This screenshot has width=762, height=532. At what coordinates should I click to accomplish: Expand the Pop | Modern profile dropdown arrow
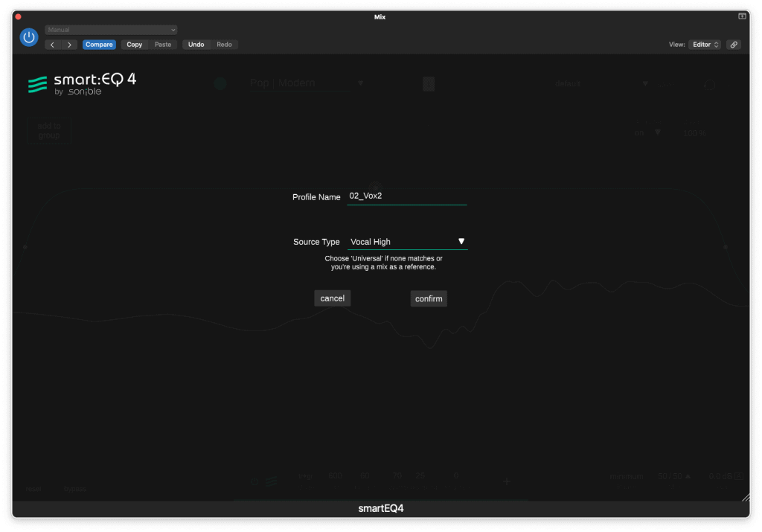[361, 83]
